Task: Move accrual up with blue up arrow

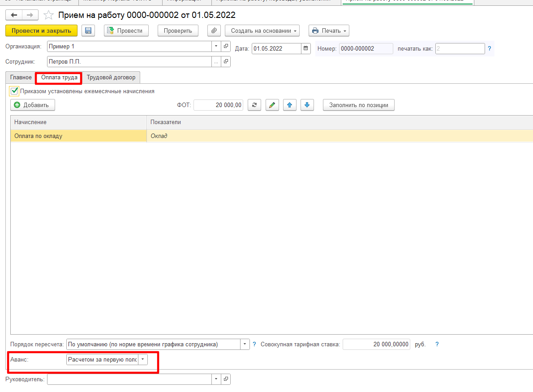Action: point(290,105)
